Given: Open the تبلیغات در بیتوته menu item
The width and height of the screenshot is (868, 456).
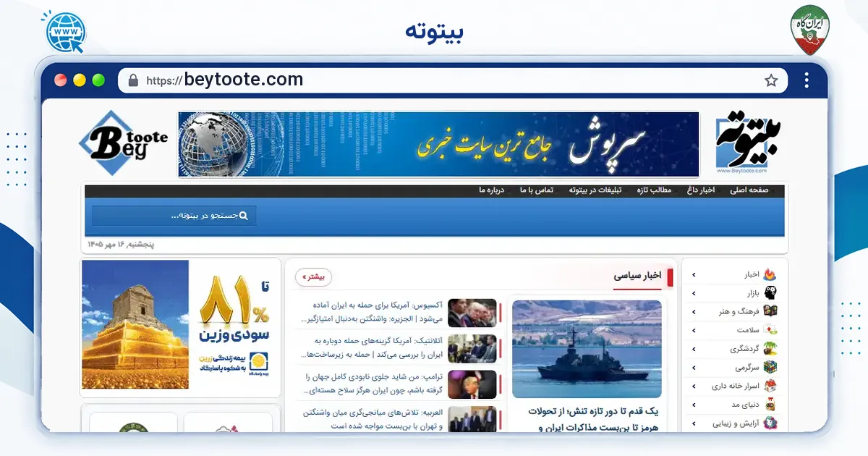Looking at the screenshot, I should click(595, 190).
